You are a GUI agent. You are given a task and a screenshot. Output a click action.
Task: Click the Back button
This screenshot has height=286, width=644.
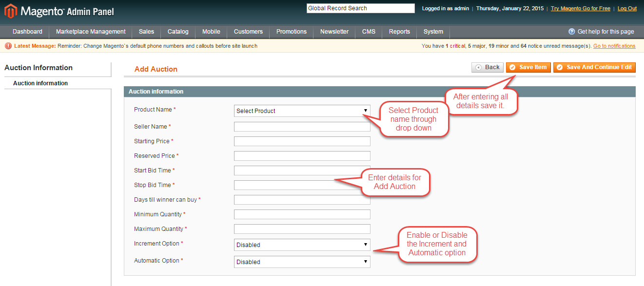pyautogui.click(x=488, y=67)
